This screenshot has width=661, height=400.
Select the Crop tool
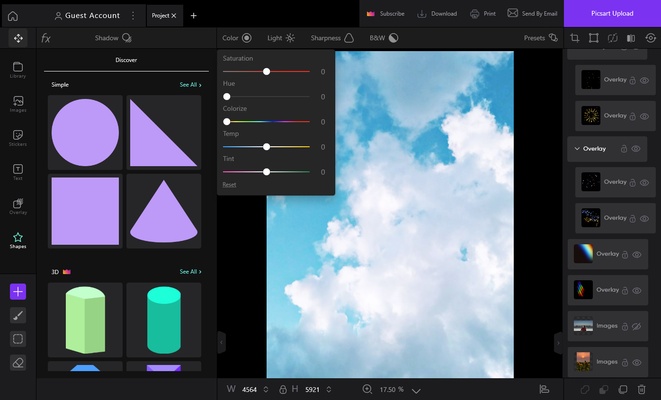click(x=575, y=38)
